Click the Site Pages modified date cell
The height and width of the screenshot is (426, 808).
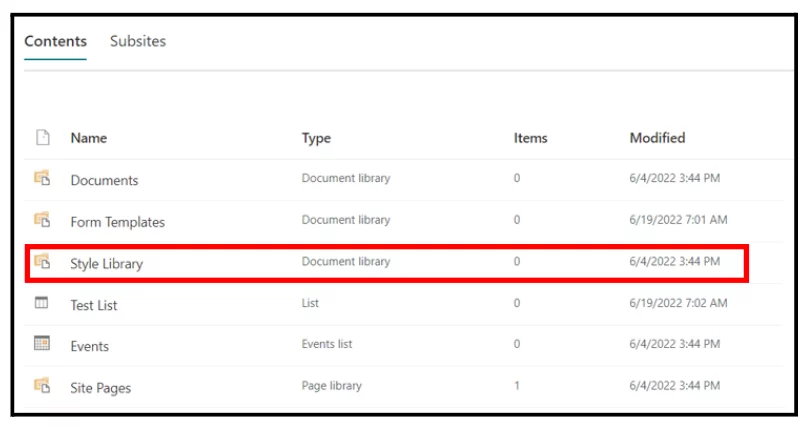(674, 386)
